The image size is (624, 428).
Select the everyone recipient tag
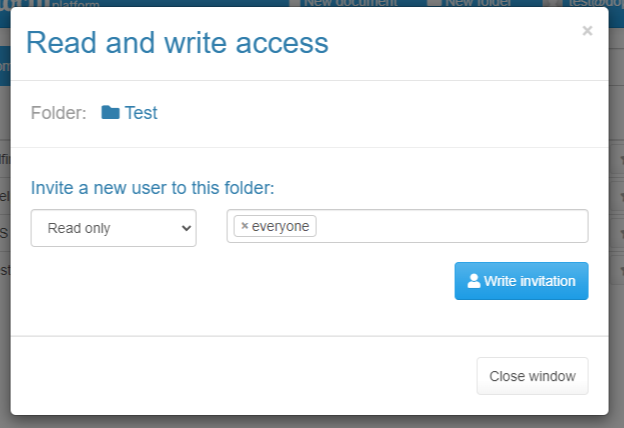[x=275, y=226]
